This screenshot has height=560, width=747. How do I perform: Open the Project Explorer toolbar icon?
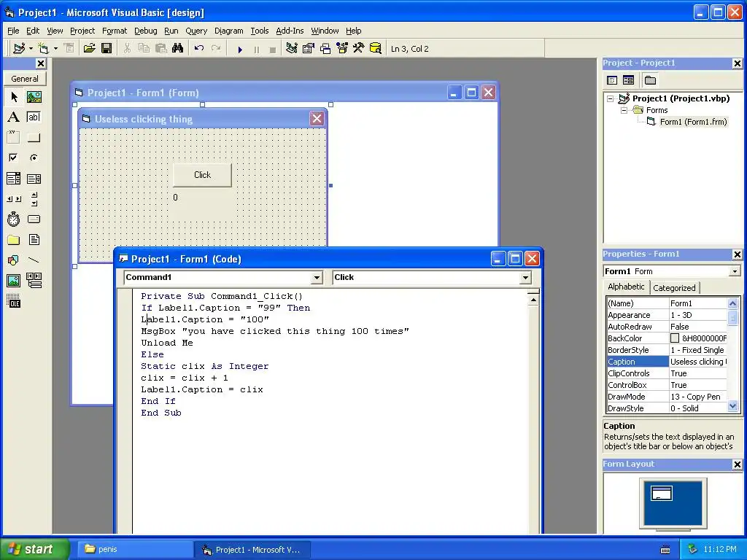(x=292, y=48)
